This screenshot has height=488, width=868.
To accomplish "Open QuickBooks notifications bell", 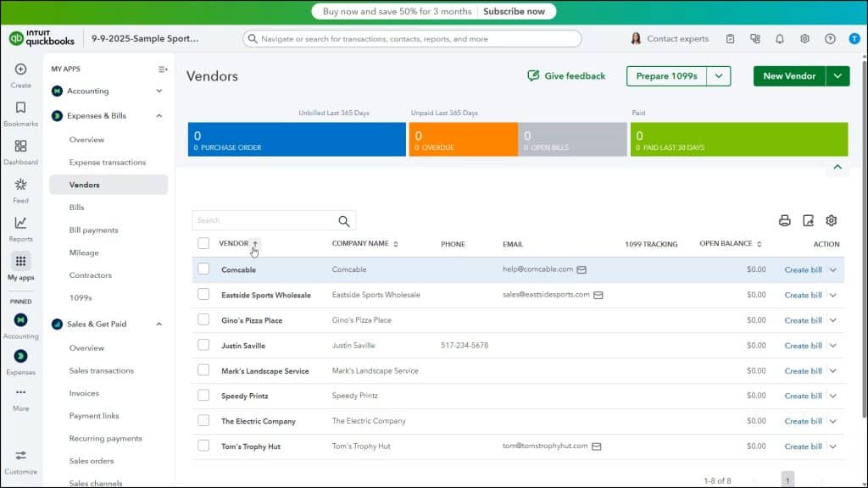I will coord(780,38).
